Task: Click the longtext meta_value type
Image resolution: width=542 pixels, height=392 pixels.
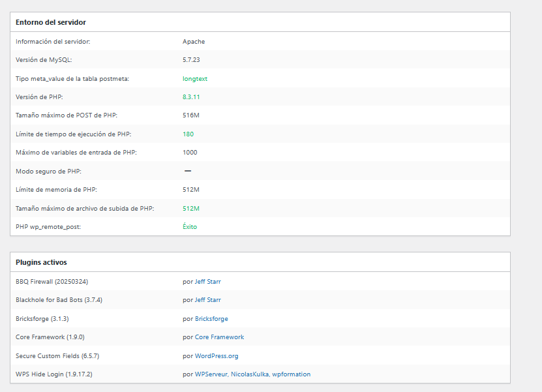Action: (x=195, y=78)
